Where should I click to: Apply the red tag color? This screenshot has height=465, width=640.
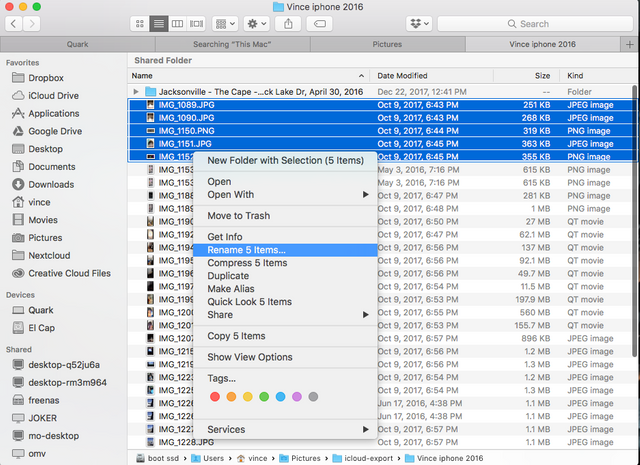tap(215, 397)
